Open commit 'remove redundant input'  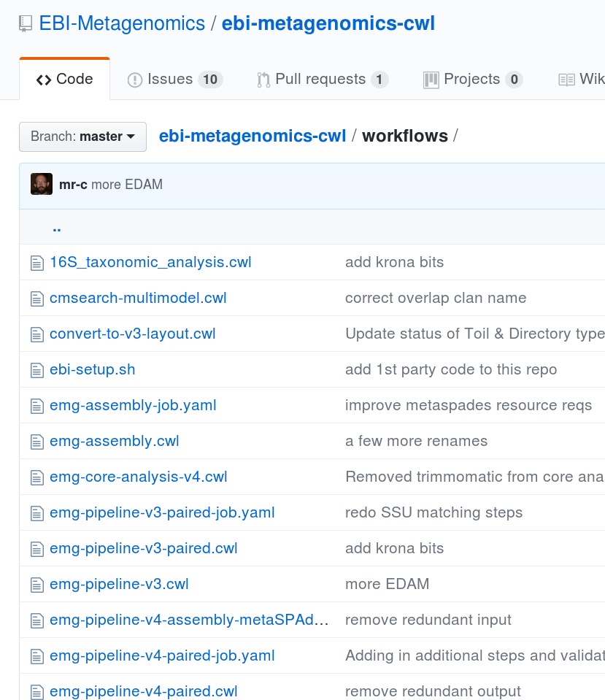tap(428, 620)
